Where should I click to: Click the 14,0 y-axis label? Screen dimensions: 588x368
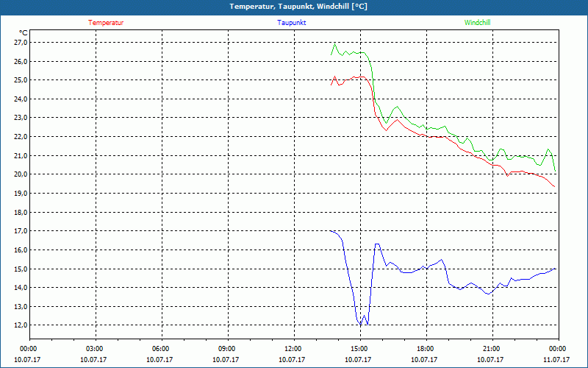[x=21, y=288]
